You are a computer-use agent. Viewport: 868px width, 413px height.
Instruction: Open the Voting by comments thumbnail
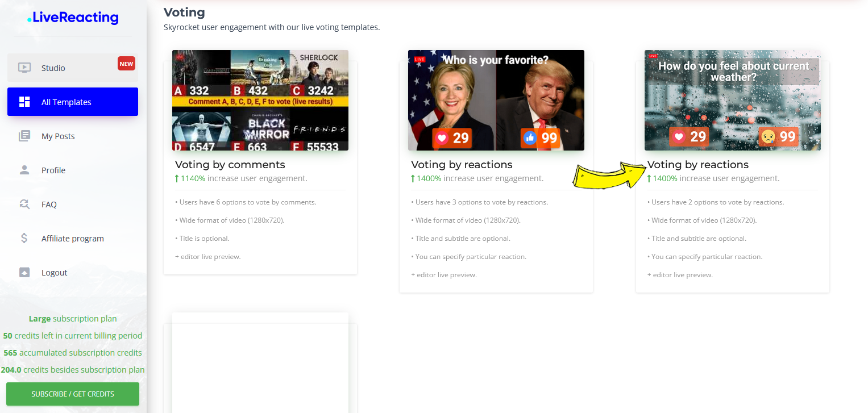260,100
